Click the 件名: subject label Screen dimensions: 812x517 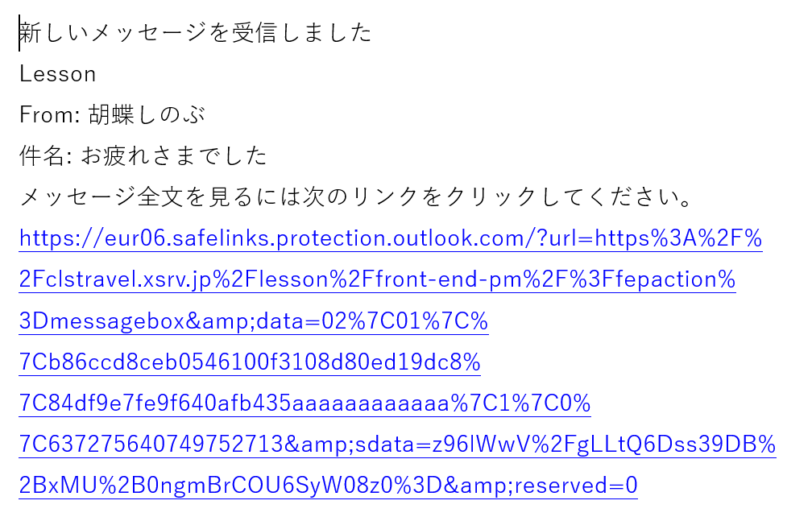[x=46, y=155]
